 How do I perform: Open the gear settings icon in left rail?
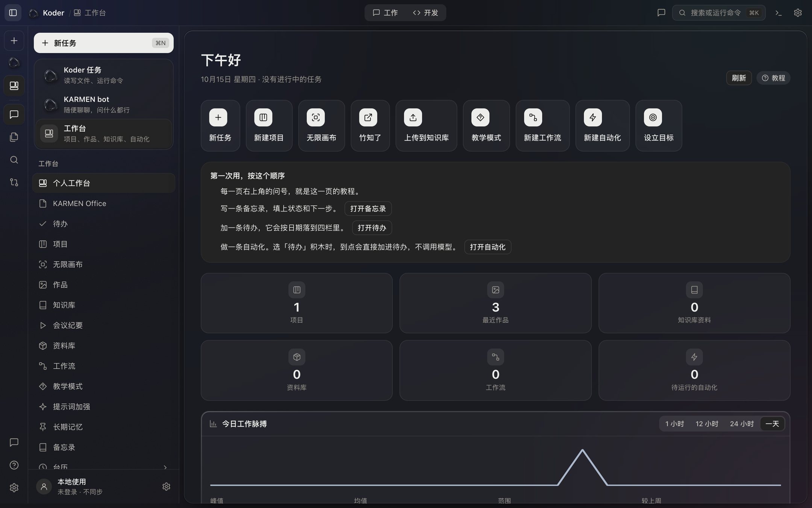14,488
